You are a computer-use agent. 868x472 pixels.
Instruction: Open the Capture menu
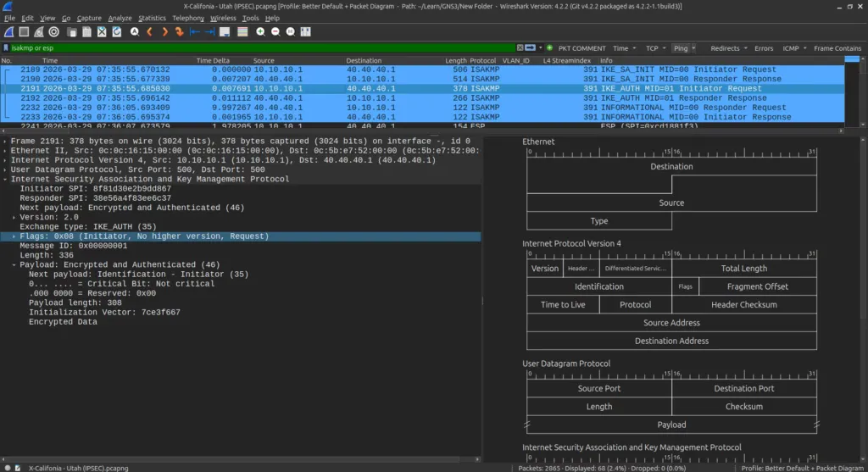[88, 19]
